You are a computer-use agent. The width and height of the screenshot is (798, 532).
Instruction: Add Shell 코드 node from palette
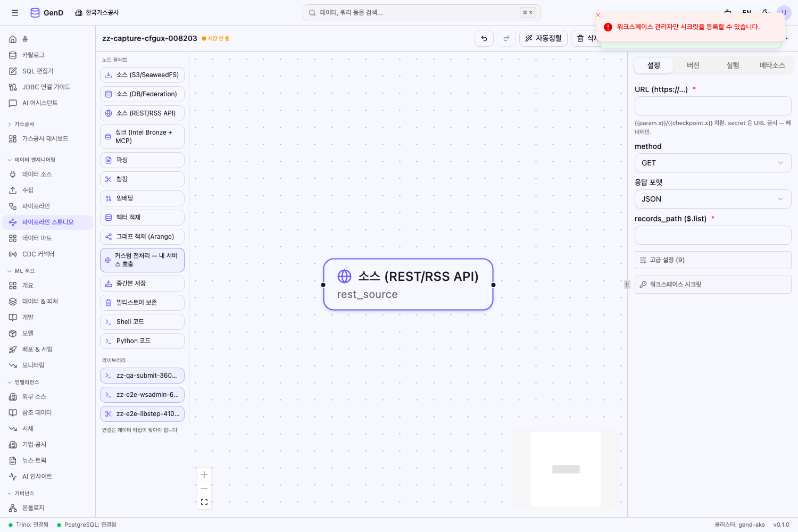(142, 322)
